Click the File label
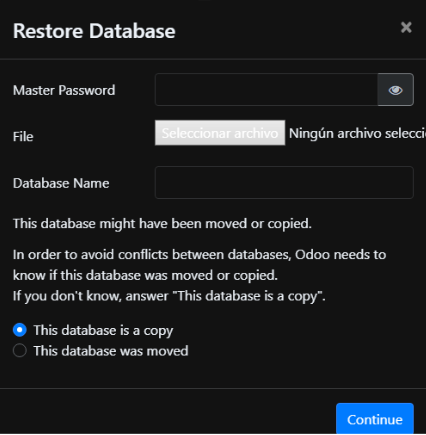The width and height of the screenshot is (426, 435). [23, 137]
